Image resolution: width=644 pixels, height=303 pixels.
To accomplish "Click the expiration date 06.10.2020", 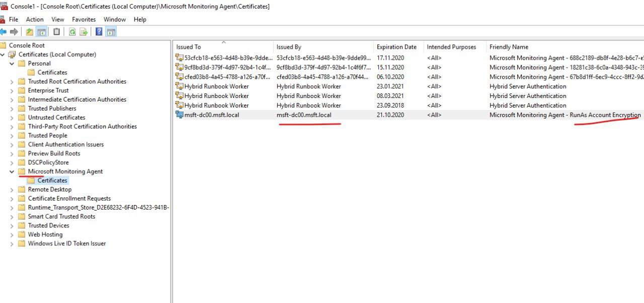I will (390, 77).
